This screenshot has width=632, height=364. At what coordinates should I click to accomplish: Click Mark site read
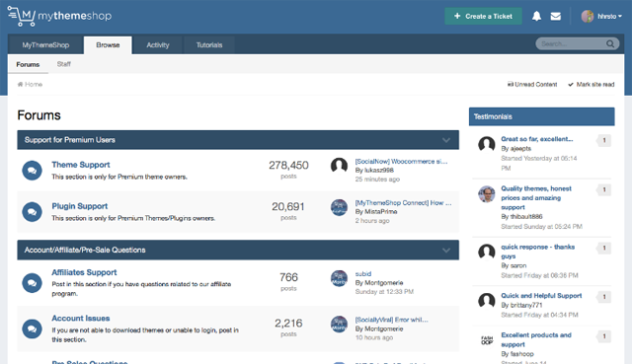point(592,84)
